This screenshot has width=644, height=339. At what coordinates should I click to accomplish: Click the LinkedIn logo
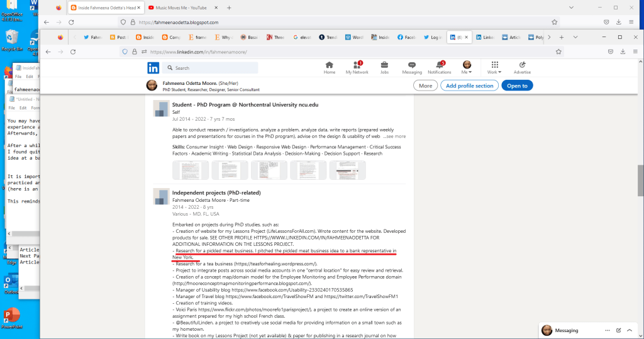tap(153, 68)
